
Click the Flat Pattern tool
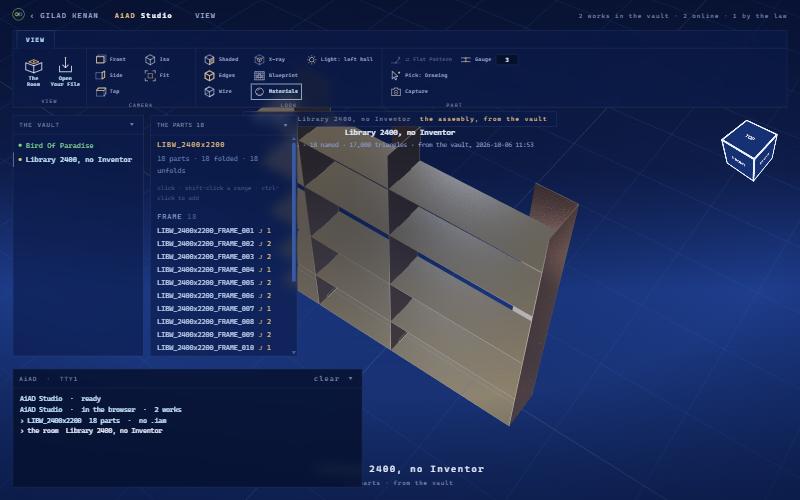[421, 59]
